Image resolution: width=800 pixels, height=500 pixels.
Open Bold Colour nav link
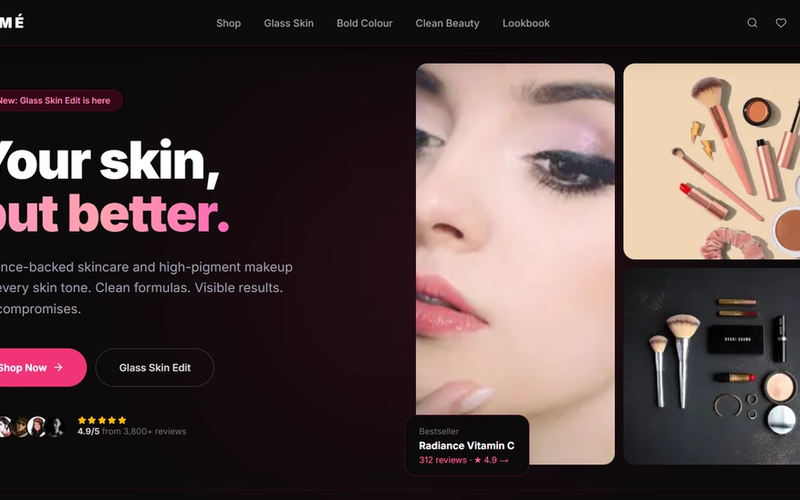point(364,23)
